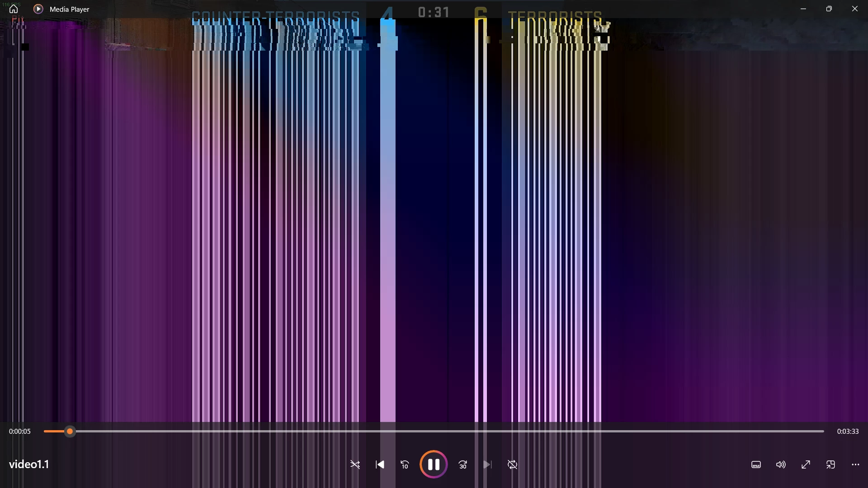Pause the video playback
Screen dimensions: 868x488
(x=434, y=465)
